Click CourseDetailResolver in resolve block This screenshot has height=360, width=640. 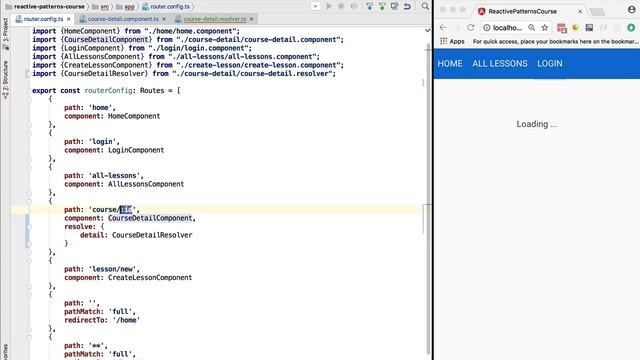pyautogui.click(x=152, y=235)
